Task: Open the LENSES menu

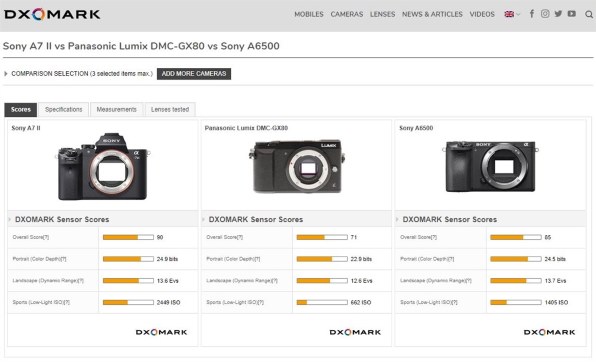Action: coord(382,14)
